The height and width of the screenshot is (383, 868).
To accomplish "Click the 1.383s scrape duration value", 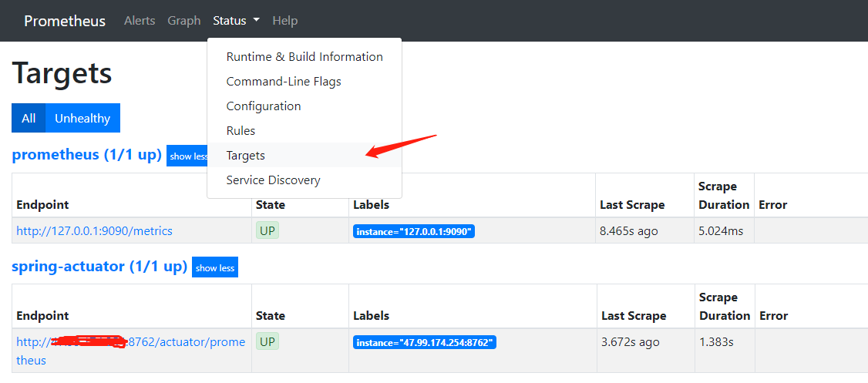I will pyautogui.click(x=717, y=342).
